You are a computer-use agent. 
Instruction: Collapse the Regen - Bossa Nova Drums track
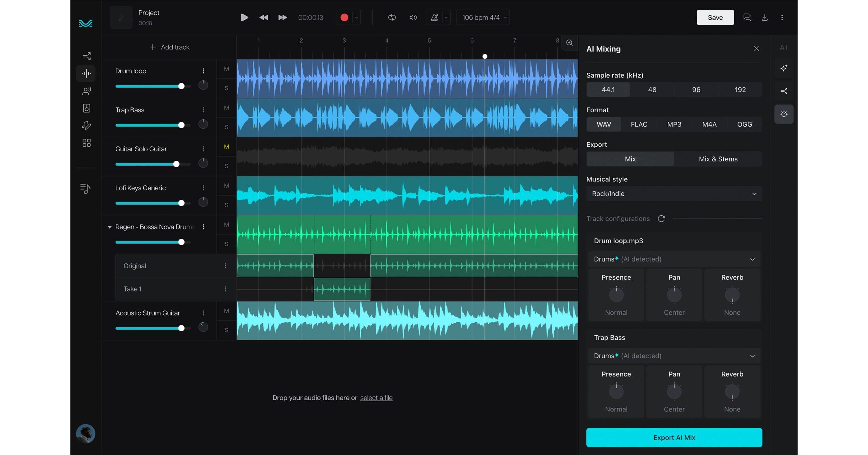110,227
